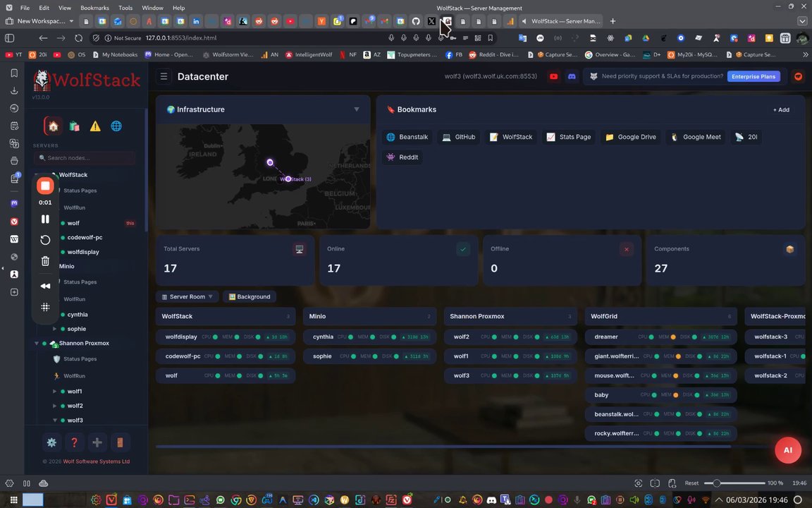812x508 pixels.
Task: Open the red question mark help icon
Action: 74,442
